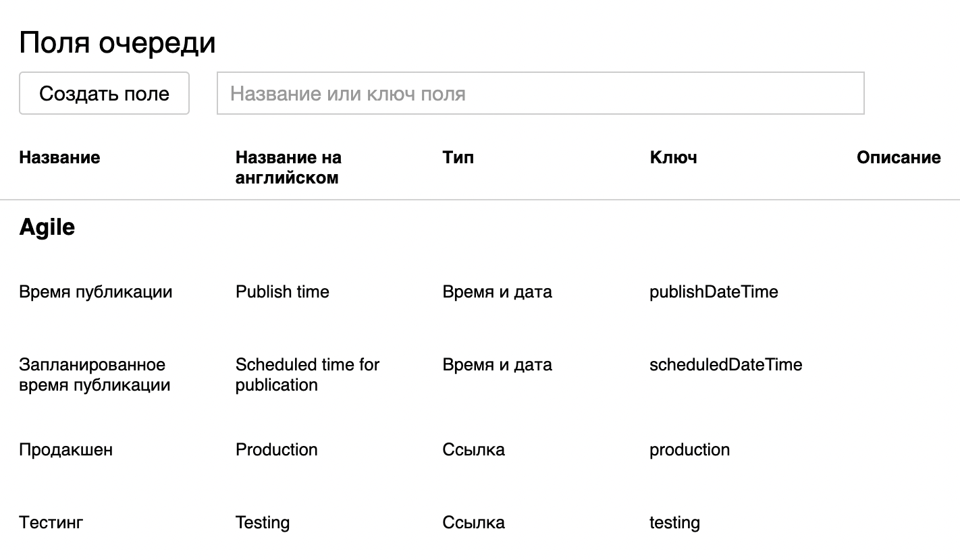Select the 'Agile' group heading

(x=47, y=227)
